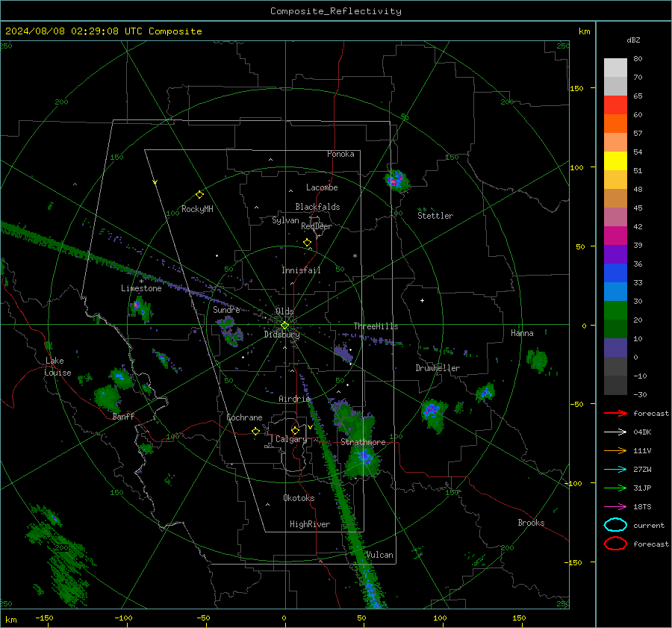
Task: Click the slate purple swatch between 10 and 0 dBZ
Action: pos(615,348)
